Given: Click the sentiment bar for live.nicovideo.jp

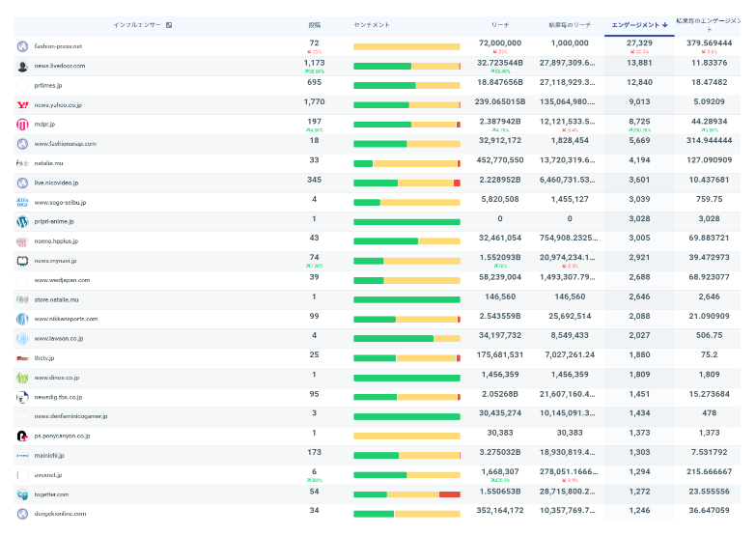Looking at the screenshot, I should click(x=406, y=183).
